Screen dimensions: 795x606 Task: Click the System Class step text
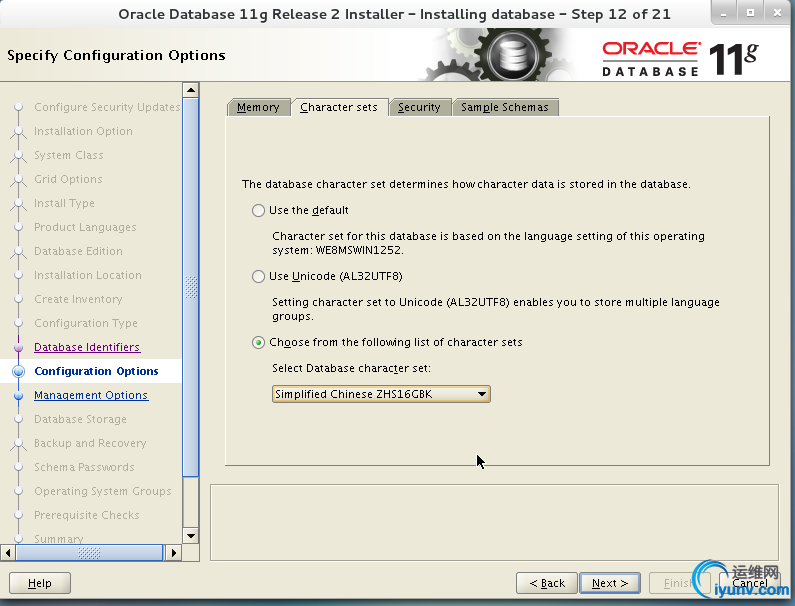pos(69,155)
